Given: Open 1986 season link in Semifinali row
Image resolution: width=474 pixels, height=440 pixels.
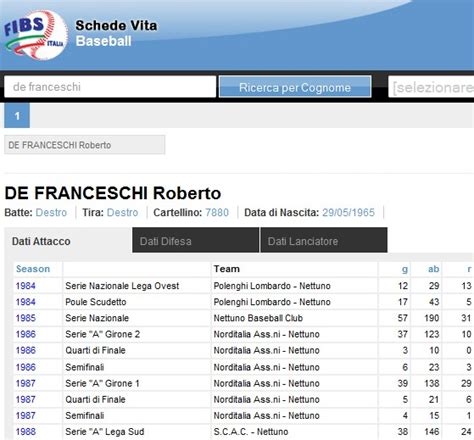Looking at the screenshot, I should click(25, 367).
